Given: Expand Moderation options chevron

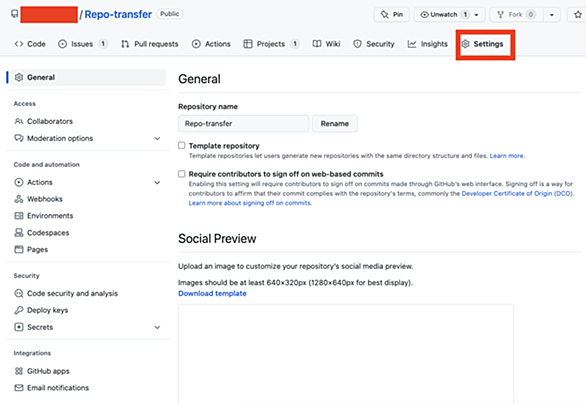Looking at the screenshot, I should coord(157,139).
